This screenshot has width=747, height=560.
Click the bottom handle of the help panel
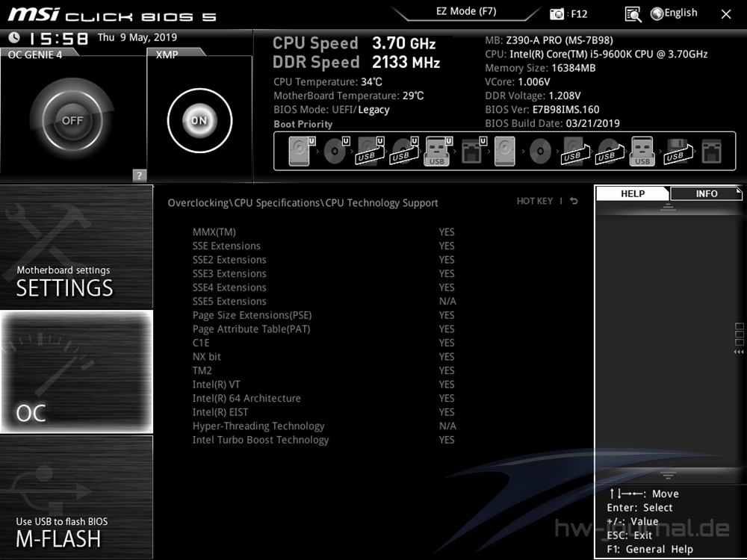(668, 475)
